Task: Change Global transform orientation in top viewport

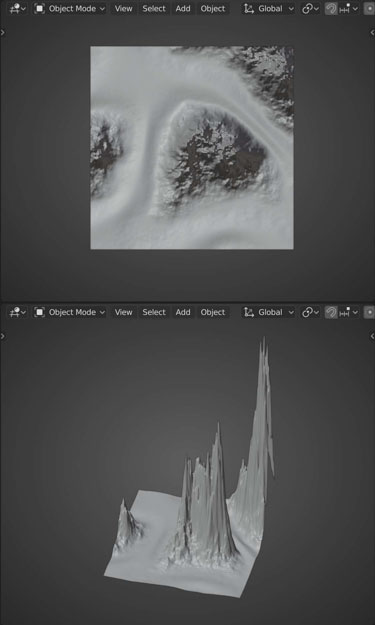Action: pyautogui.click(x=269, y=8)
